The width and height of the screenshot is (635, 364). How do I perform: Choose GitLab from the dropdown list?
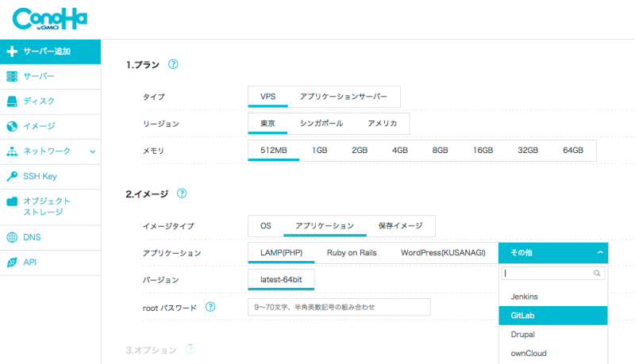(553, 316)
